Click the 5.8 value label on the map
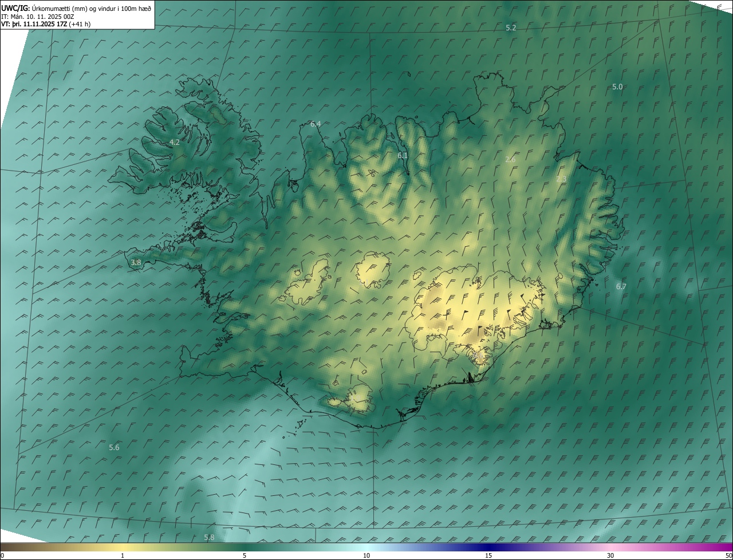The width and height of the screenshot is (733, 560). click(x=209, y=537)
